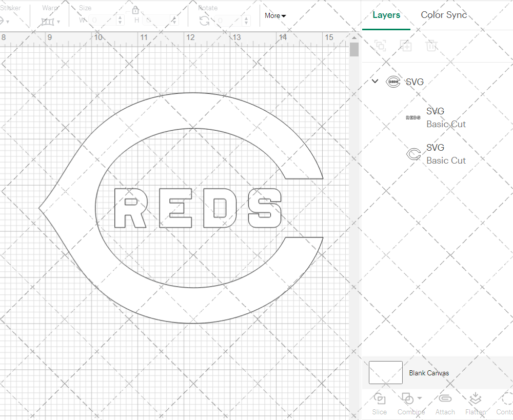Viewport: 513px width, 420px height.
Task: Switch to the Color Sync tab
Action: point(444,15)
